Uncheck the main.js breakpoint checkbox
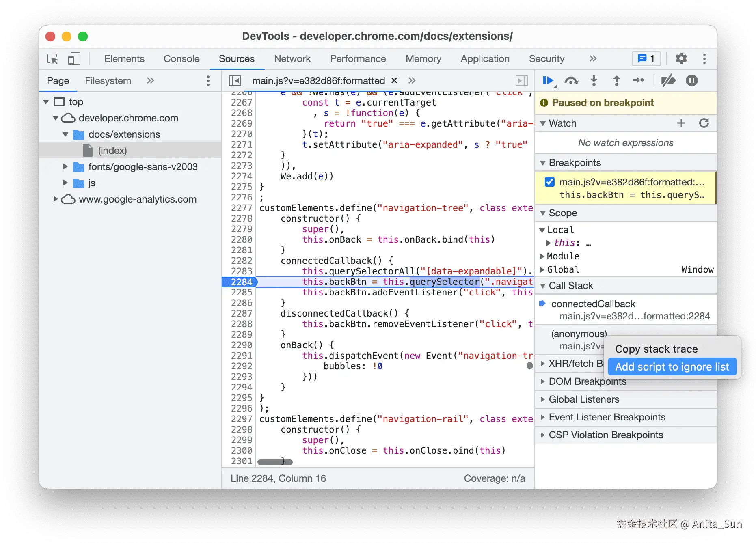 (x=550, y=182)
